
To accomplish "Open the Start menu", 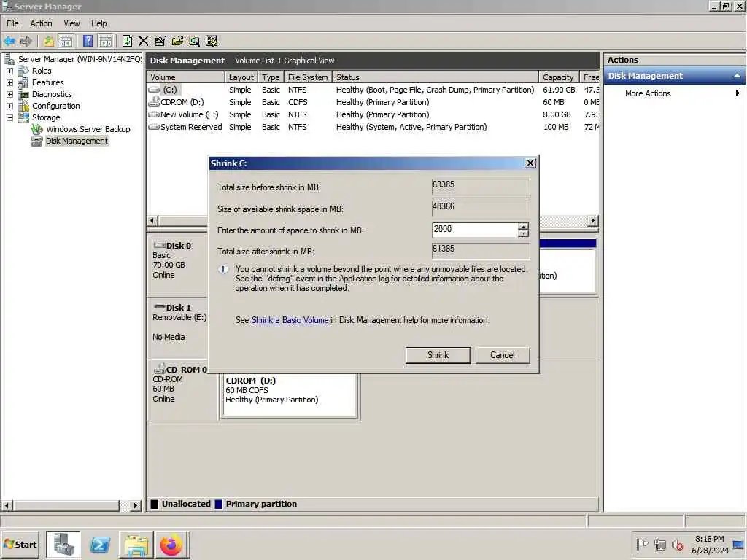I will tap(20, 544).
